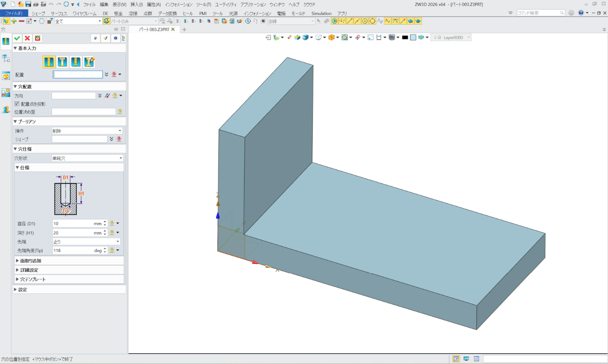Increase the 直径 (D1) value with the up stepper
608x364 pixels.
point(105,222)
